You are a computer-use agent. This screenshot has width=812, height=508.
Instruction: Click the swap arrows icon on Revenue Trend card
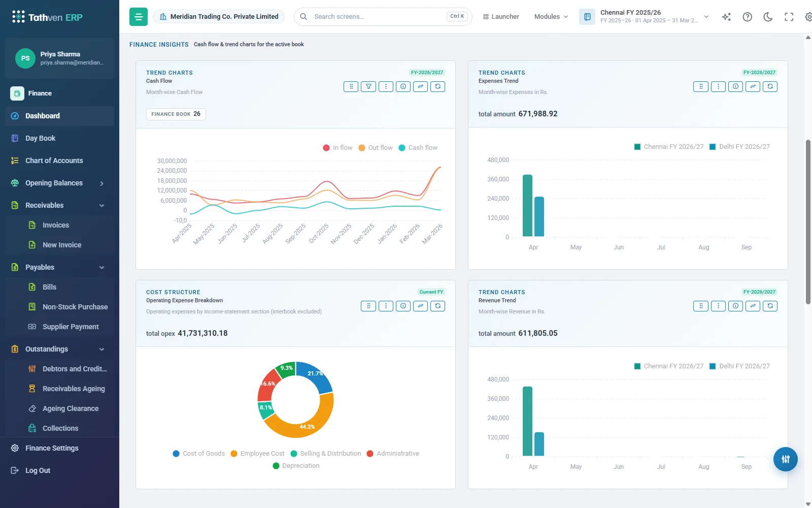(753, 306)
